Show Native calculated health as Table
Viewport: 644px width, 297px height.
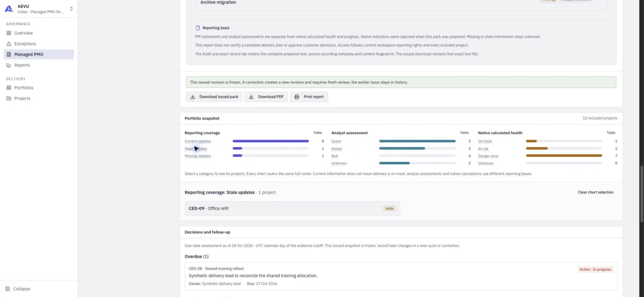coord(611,133)
